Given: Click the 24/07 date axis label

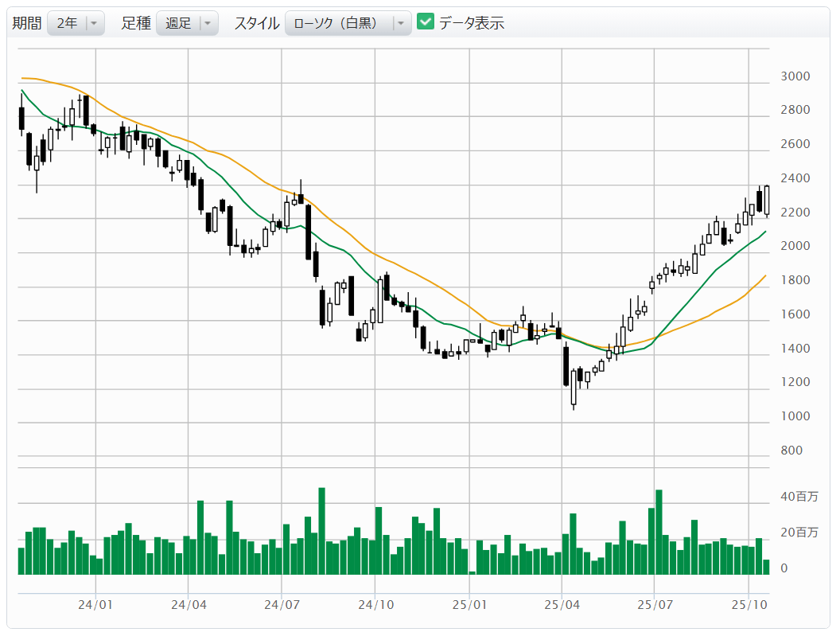Looking at the screenshot, I should pos(282,605).
